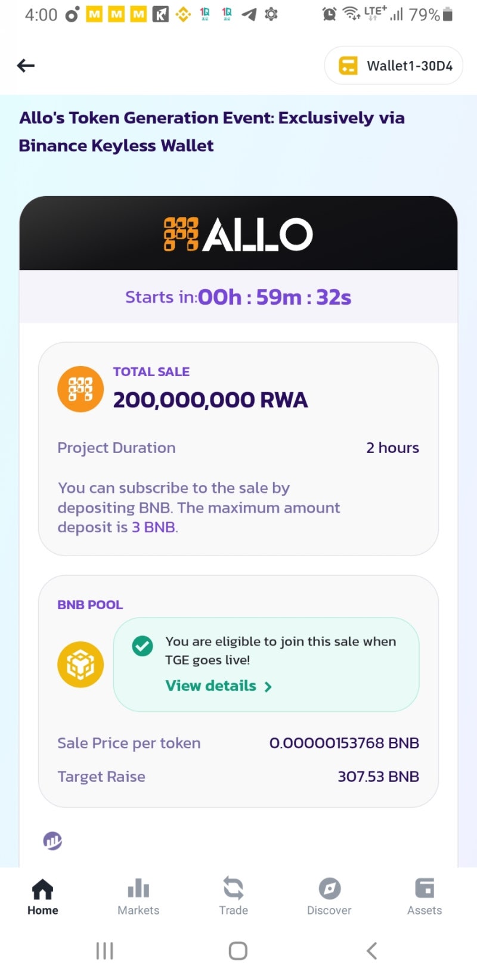The image size is (477, 980).
Task: Tap the Starts in countdown timer
Action: pyautogui.click(x=238, y=297)
